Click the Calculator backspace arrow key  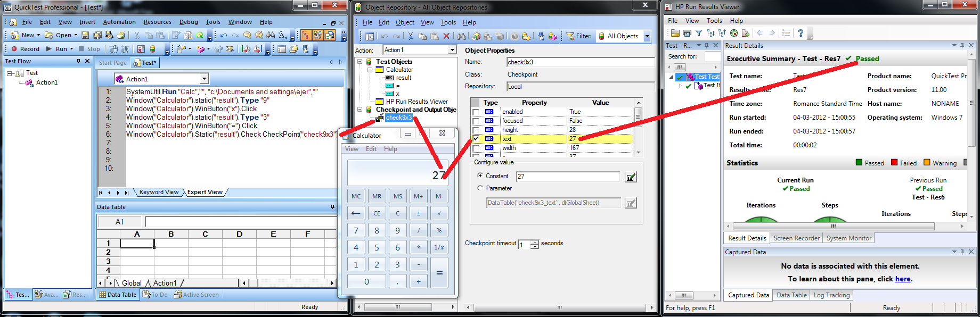click(356, 213)
